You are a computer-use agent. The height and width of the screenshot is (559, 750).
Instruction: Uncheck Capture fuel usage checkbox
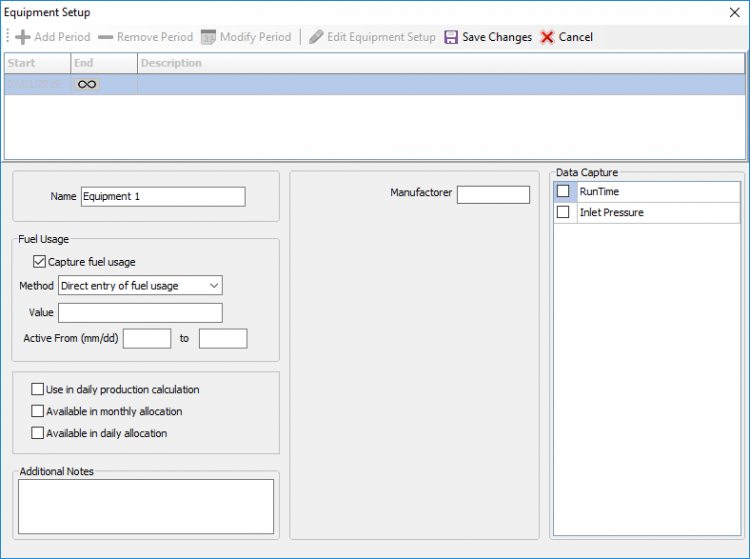tap(40, 262)
